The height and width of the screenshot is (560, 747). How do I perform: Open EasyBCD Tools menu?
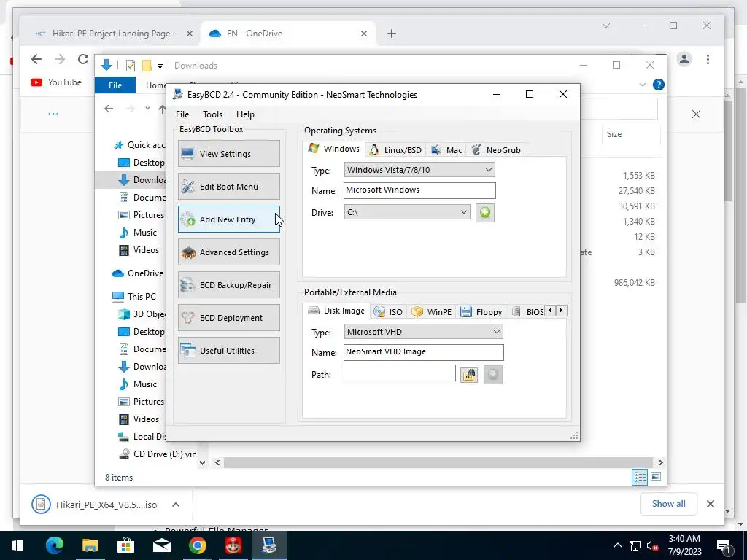(x=212, y=114)
